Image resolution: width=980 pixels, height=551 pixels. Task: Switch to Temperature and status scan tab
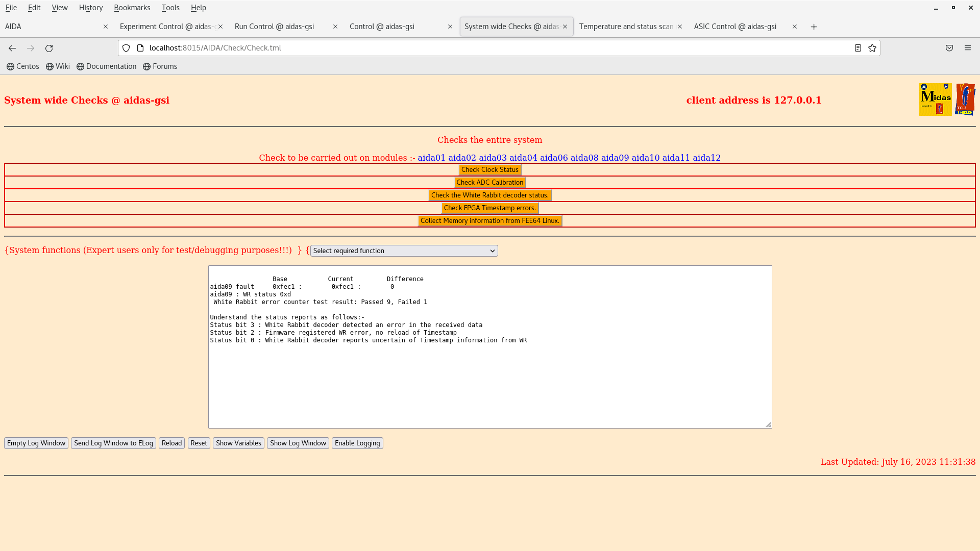click(626, 27)
